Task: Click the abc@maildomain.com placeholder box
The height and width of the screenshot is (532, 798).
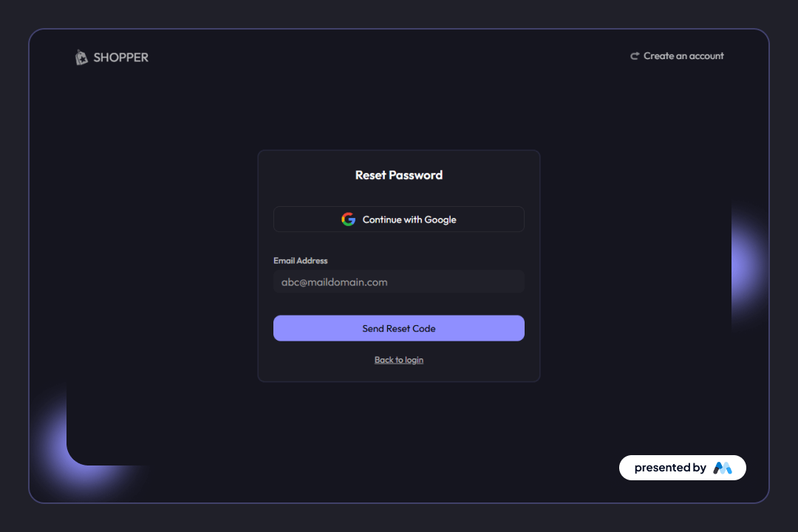Action: click(x=399, y=282)
